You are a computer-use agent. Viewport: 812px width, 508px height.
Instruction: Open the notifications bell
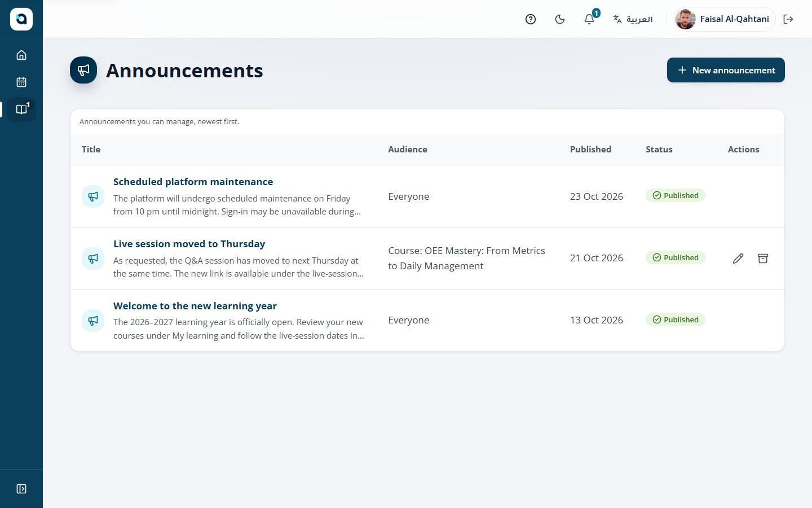589,19
